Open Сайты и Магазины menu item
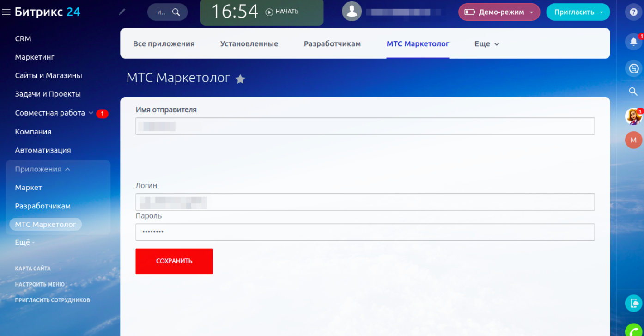Viewport: 644px width, 336px height. pos(49,75)
